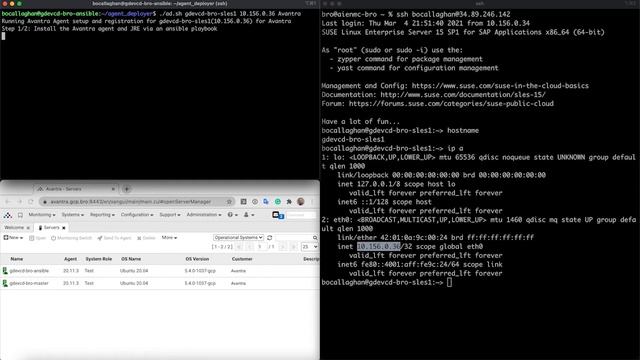Click the translate extension icon
640x360 pixels.
click(266, 202)
